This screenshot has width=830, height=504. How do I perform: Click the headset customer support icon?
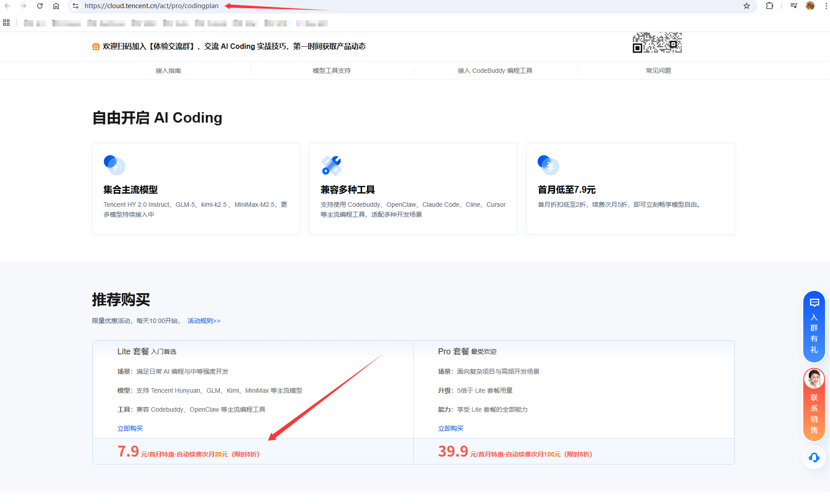pyautogui.click(x=814, y=457)
